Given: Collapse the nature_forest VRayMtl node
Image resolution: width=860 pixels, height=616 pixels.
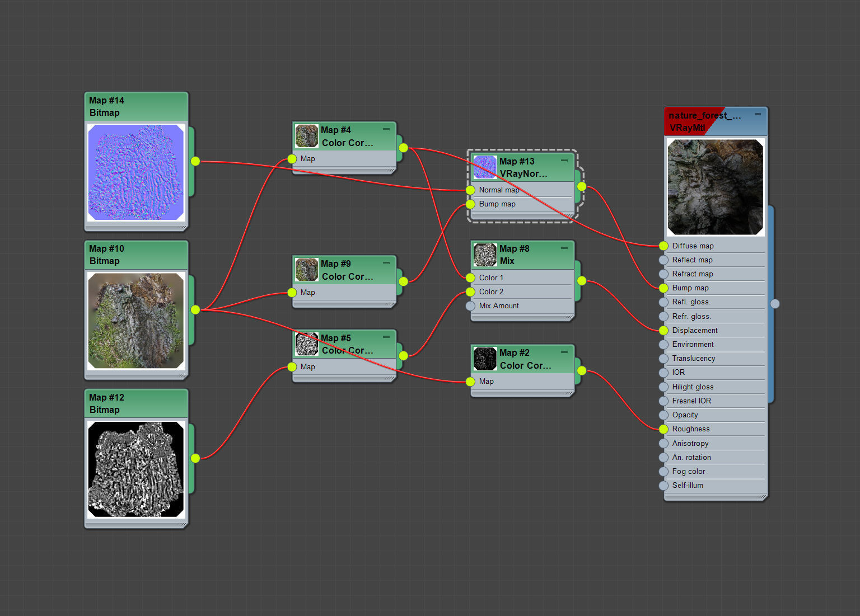Looking at the screenshot, I should pos(758,114).
